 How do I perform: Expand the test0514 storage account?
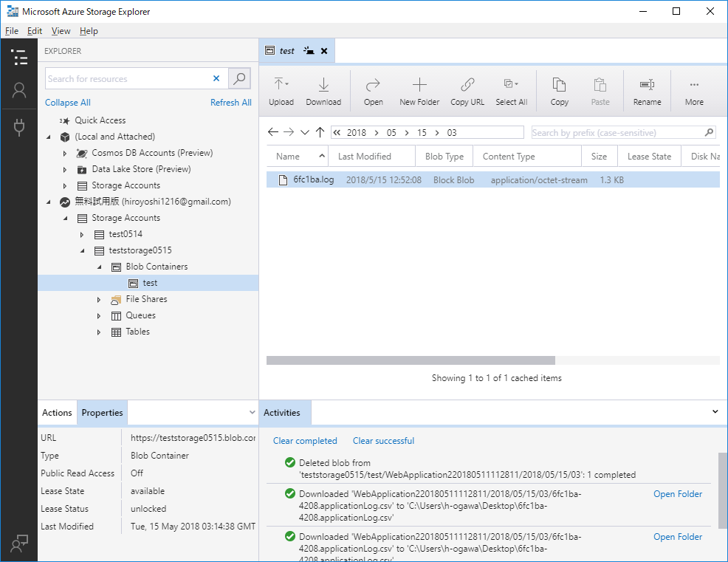(82, 235)
